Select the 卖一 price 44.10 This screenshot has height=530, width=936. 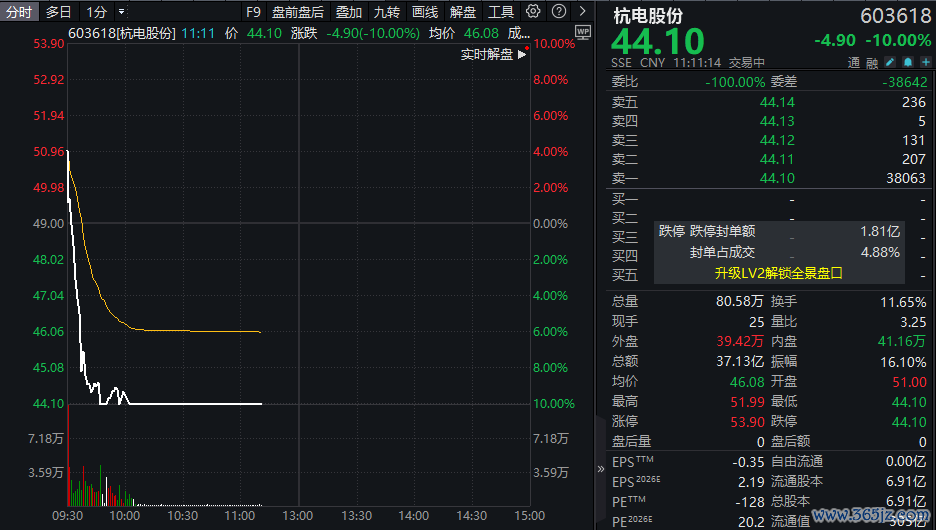click(777, 178)
